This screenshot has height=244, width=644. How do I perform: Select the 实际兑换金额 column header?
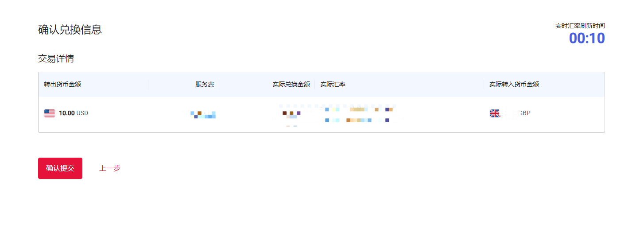(291, 84)
